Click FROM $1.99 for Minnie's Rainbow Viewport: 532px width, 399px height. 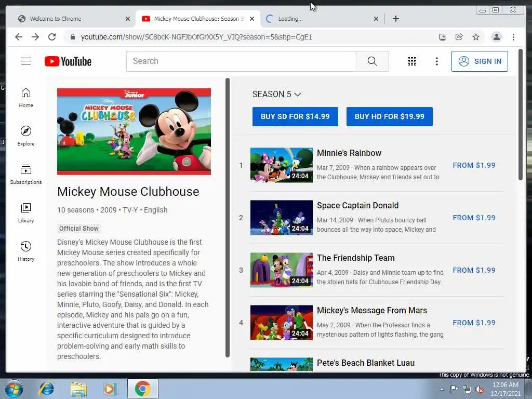pyautogui.click(x=474, y=165)
